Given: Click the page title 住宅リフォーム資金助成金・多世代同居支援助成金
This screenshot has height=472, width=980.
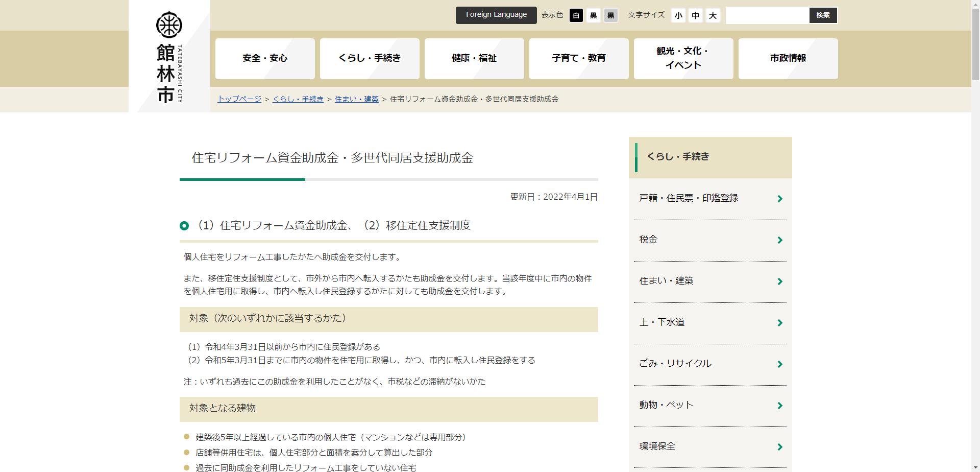Looking at the screenshot, I should pos(332,158).
